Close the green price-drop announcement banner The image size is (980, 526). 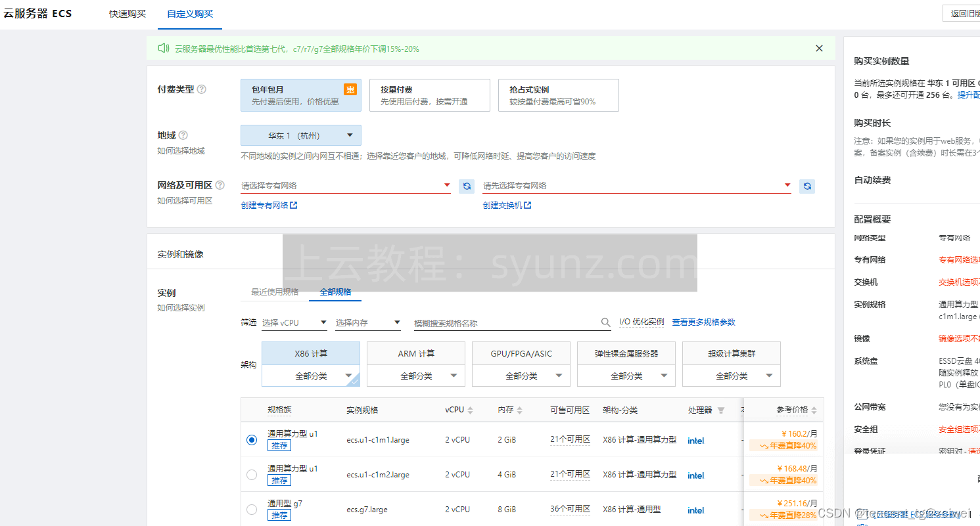[x=819, y=49]
